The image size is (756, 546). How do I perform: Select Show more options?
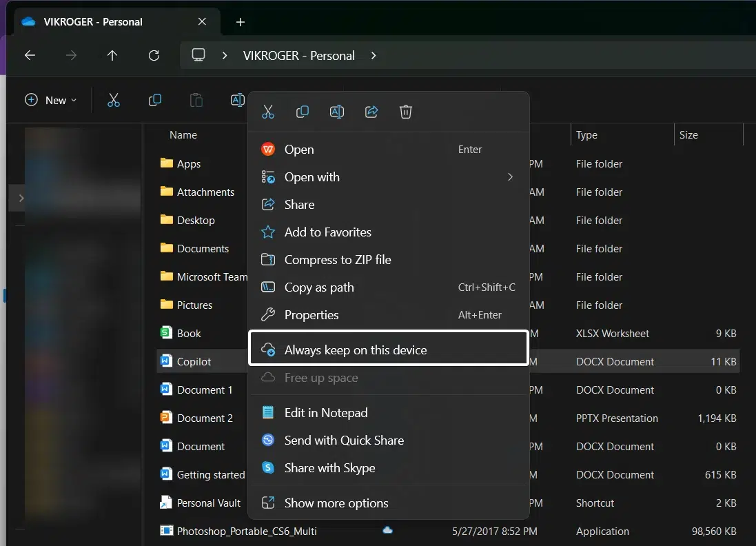(336, 503)
